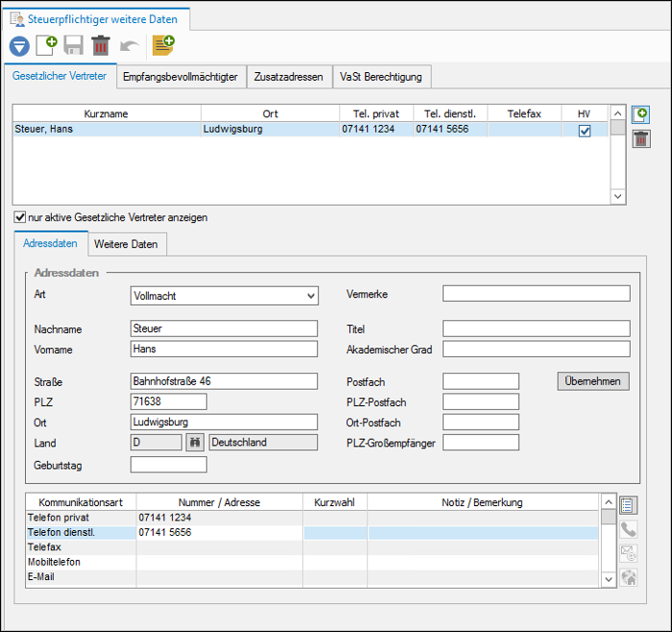The image size is (672, 632).
Task: Click the Titel input field
Action: (x=536, y=328)
